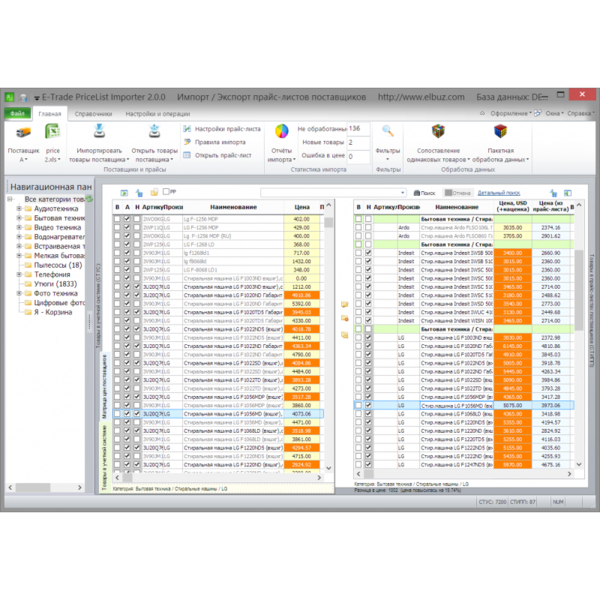Click the blue tree icon above left table
This screenshot has width=600, height=600.
click(139, 193)
